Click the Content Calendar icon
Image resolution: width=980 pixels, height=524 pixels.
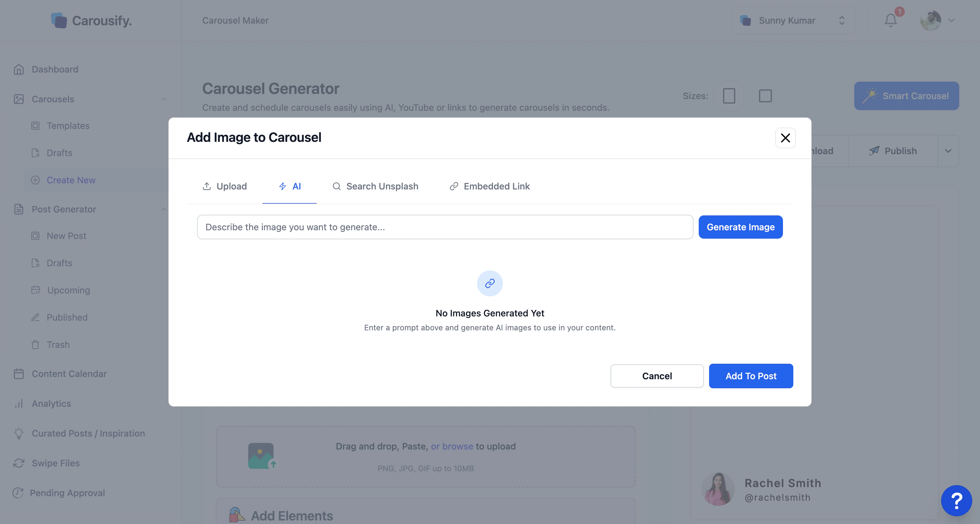(x=19, y=374)
